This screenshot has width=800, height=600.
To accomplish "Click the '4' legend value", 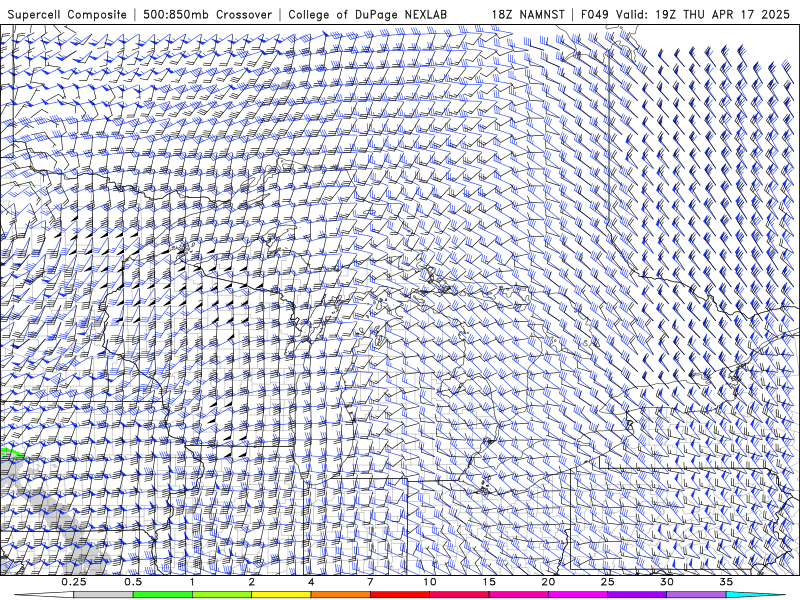I will [311, 582].
